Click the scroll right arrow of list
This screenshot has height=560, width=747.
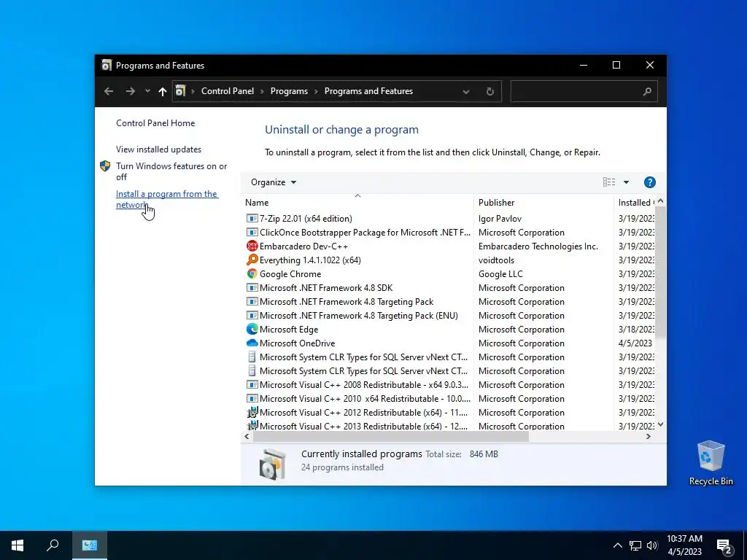(x=649, y=436)
